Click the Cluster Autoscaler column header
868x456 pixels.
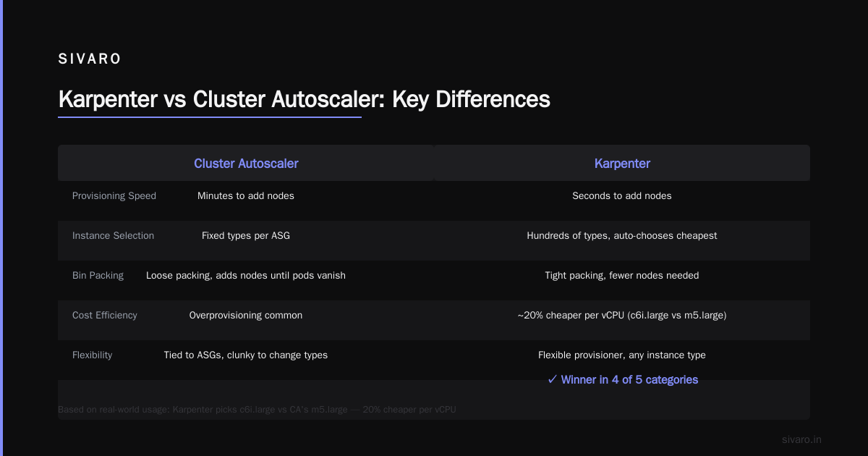246,164
